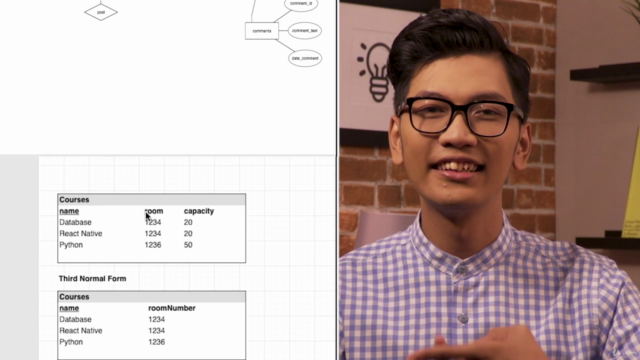The image size is (640, 360).
Task: Select the capacity column heading
Action: coord(199,211)
